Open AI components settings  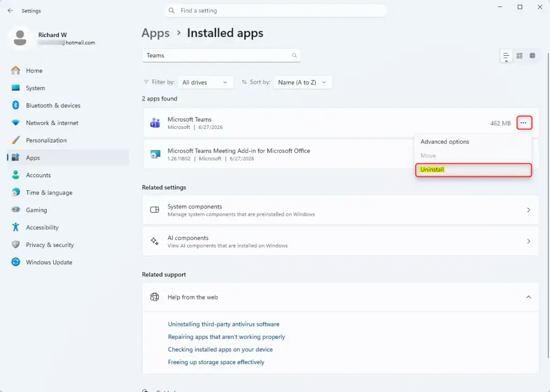[340, 241]
